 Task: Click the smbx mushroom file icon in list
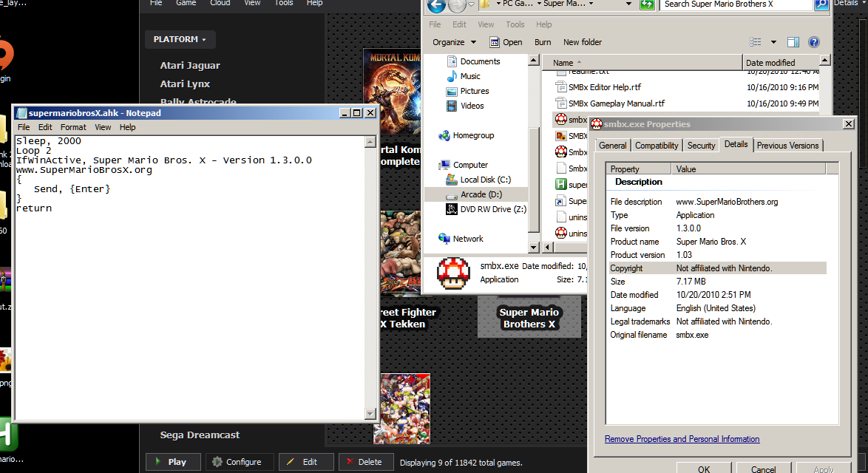click(x=560, y=119)
